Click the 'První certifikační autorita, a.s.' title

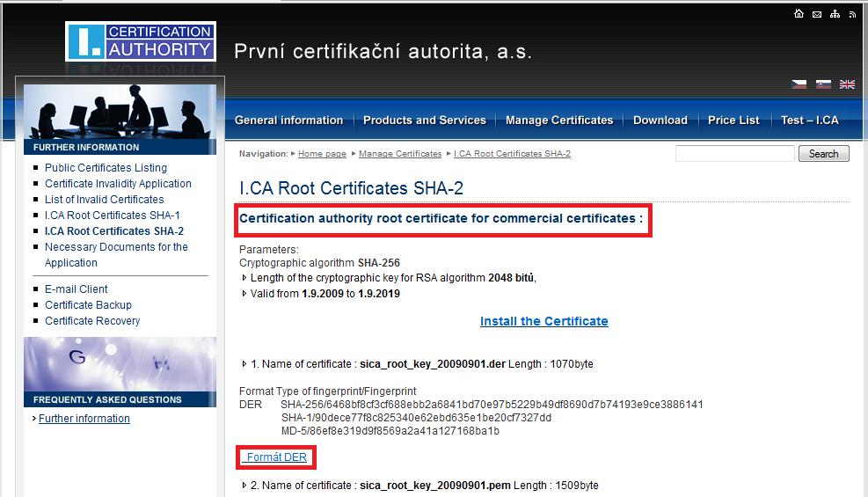coord(383,52)
